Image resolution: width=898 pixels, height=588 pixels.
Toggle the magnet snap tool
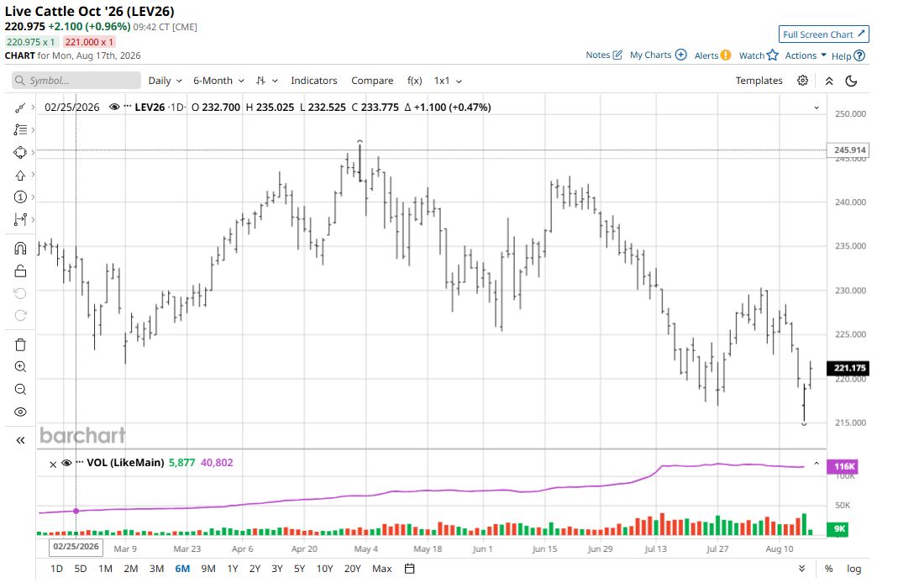click(20, 248)
